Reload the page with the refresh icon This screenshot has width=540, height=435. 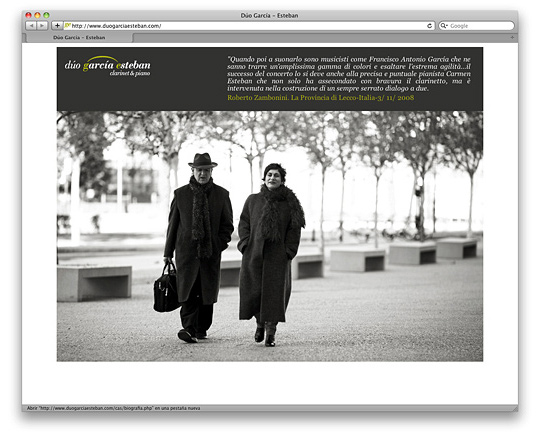click(429, 26)
